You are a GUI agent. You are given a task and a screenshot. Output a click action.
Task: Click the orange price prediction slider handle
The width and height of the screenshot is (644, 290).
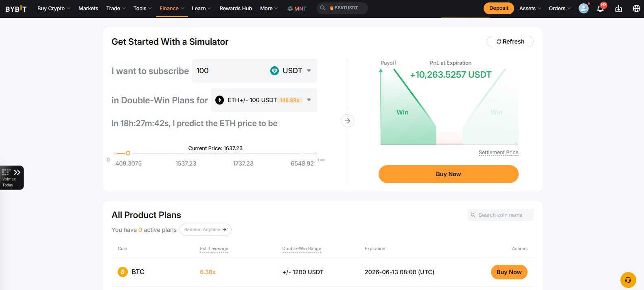[x=128, y=153]
